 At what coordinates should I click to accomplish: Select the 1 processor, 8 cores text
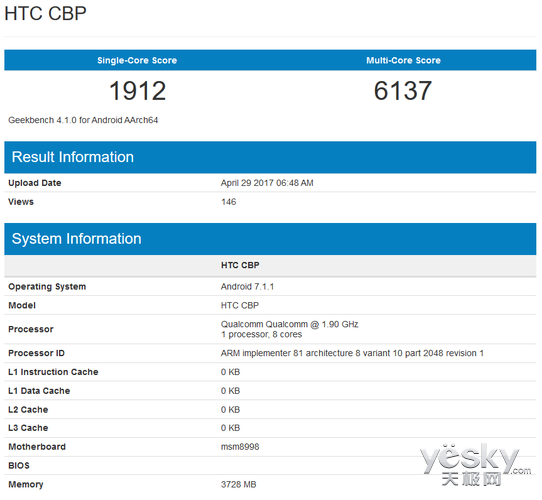click(x=262, y=334)
